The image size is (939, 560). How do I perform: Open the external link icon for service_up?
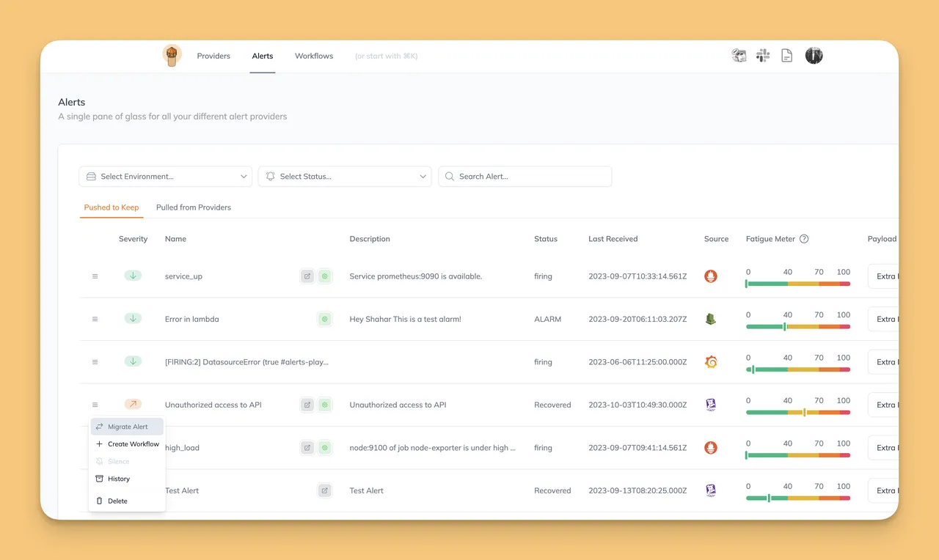point(307,276)
